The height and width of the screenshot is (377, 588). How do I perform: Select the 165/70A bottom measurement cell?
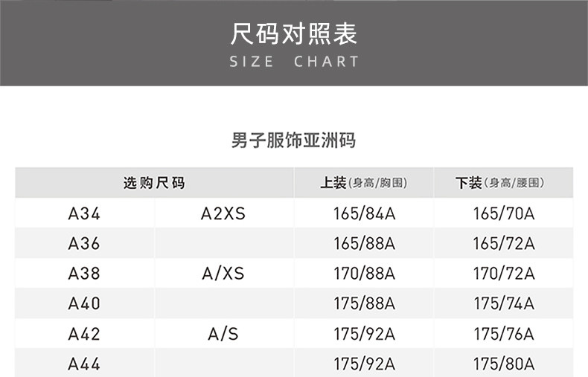pyautogui.click(x=504, y=213)
